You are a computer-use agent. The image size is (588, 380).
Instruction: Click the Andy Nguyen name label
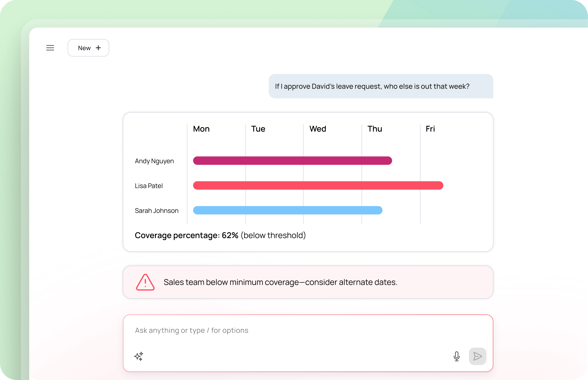154,161
